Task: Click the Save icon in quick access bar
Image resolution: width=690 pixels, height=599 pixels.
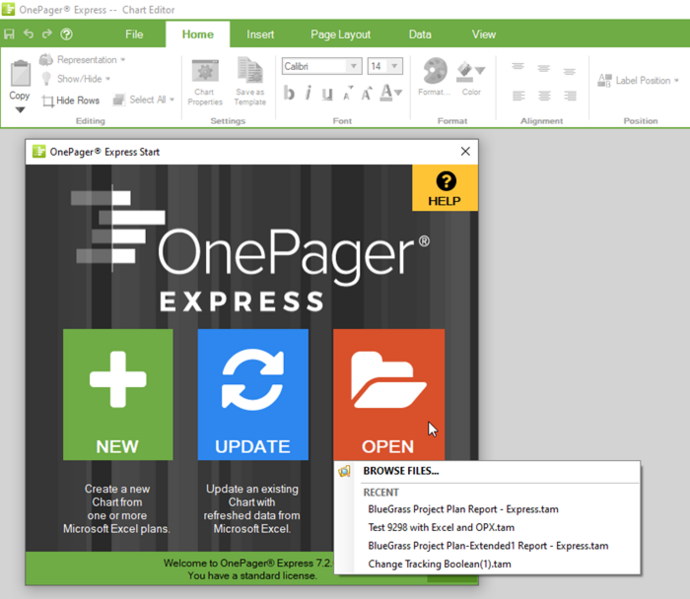Action: click(9, 34)
